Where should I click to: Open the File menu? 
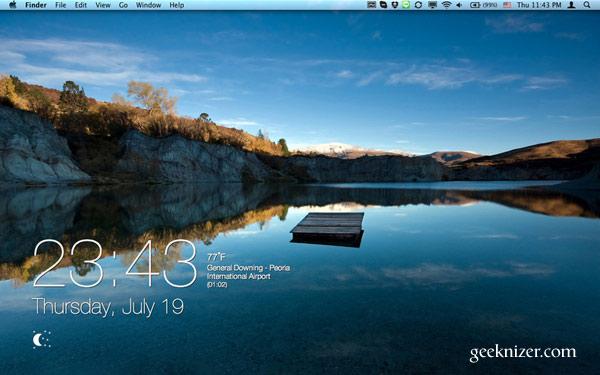(60, 5)
